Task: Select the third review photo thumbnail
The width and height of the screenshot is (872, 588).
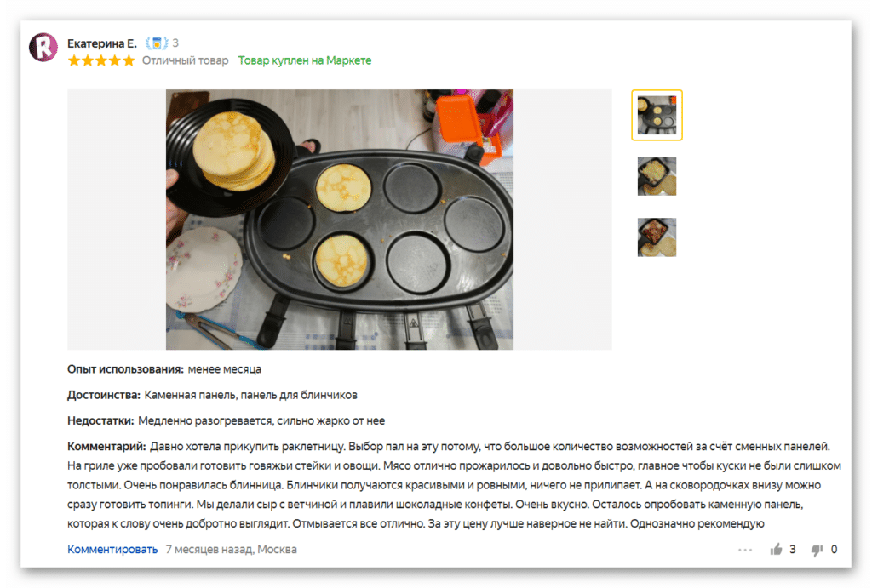Action: click(657, 237)
